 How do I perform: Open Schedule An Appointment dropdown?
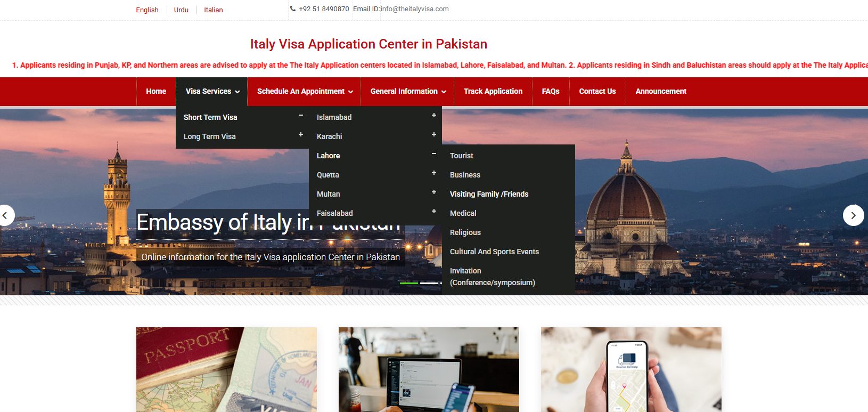point(305,92)
